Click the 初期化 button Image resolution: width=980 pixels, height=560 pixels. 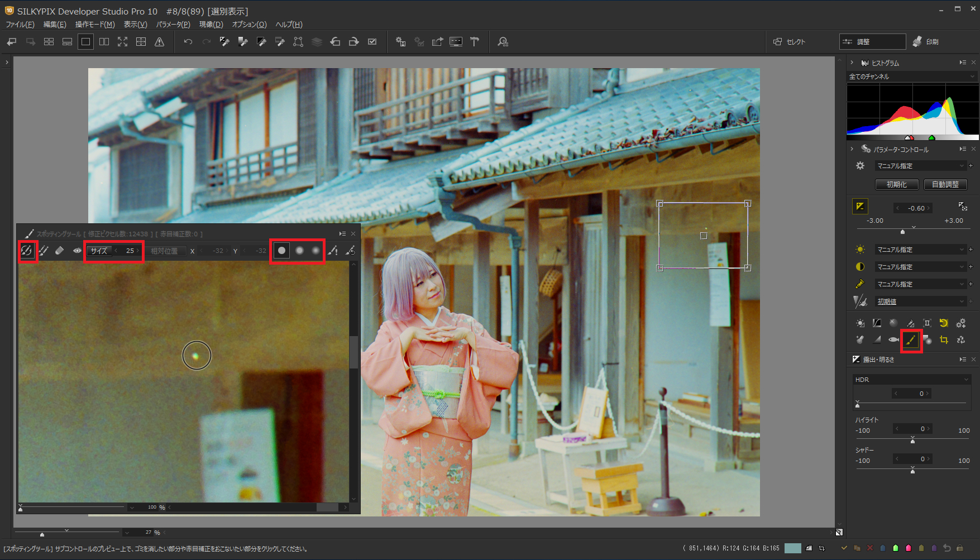(896, 184)
